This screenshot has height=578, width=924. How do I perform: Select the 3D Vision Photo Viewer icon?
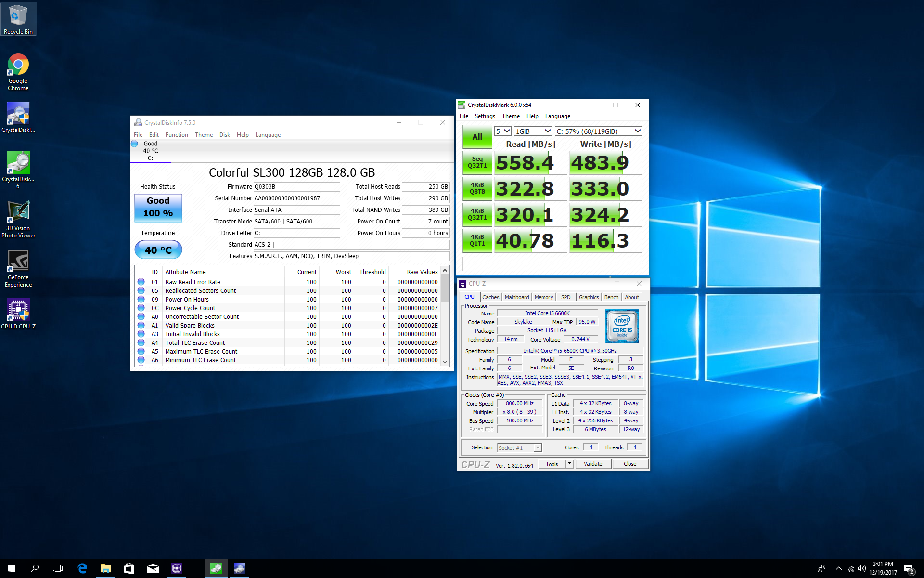18,219
